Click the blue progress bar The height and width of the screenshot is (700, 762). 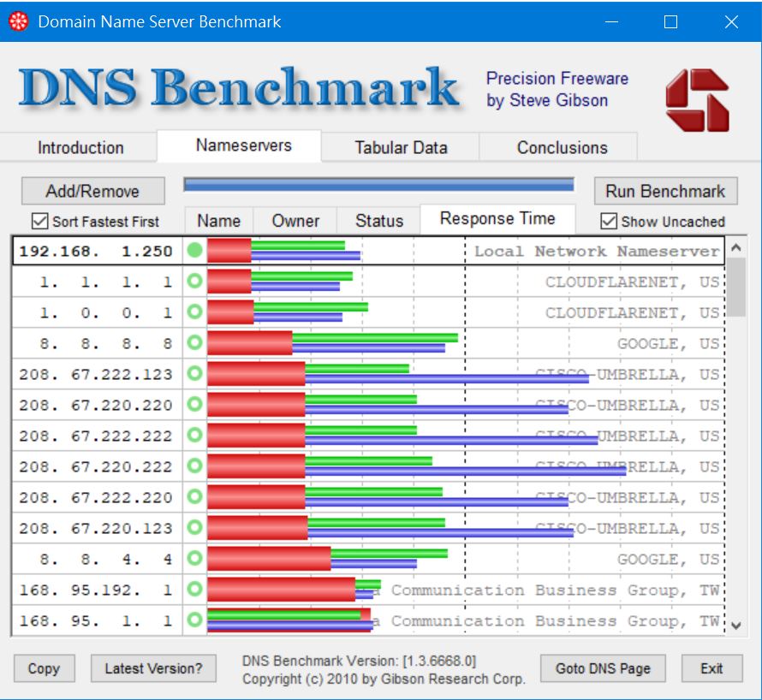click(381, 185)
